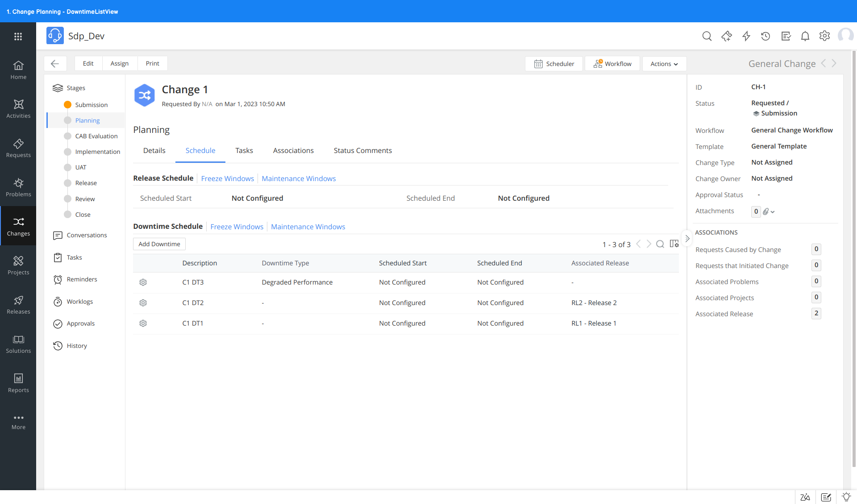Image resolution: width=857 pixels, height=504 pixels.
Task: Open the Workflow view
Action: pos(612,64)
